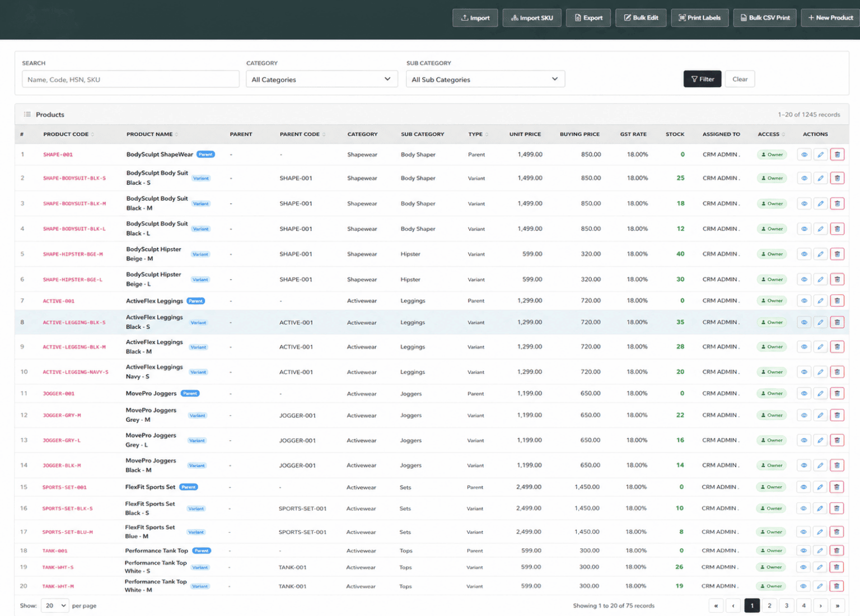Delete the ACTIVE-001 product
The image size is (860, 616).
[837, 301]
